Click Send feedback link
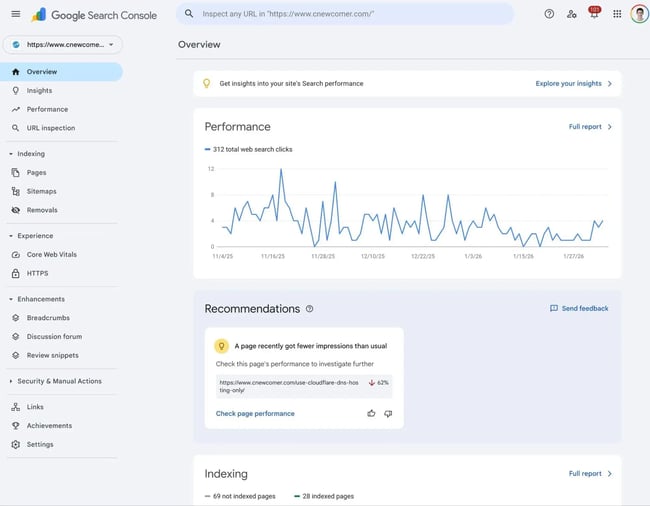The width and height of the screenshot is (650, 506). coord(585,308)
